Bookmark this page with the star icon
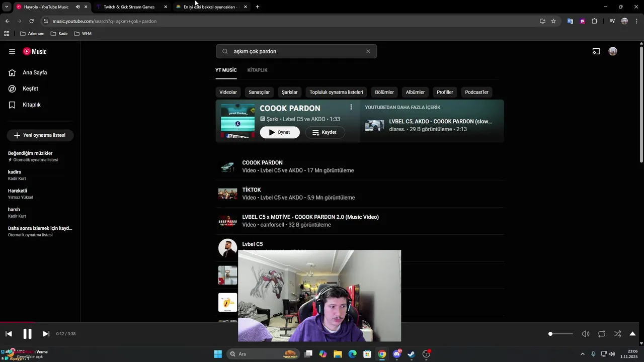The height and width of the screenshot is (362, 644). point(553,21)
